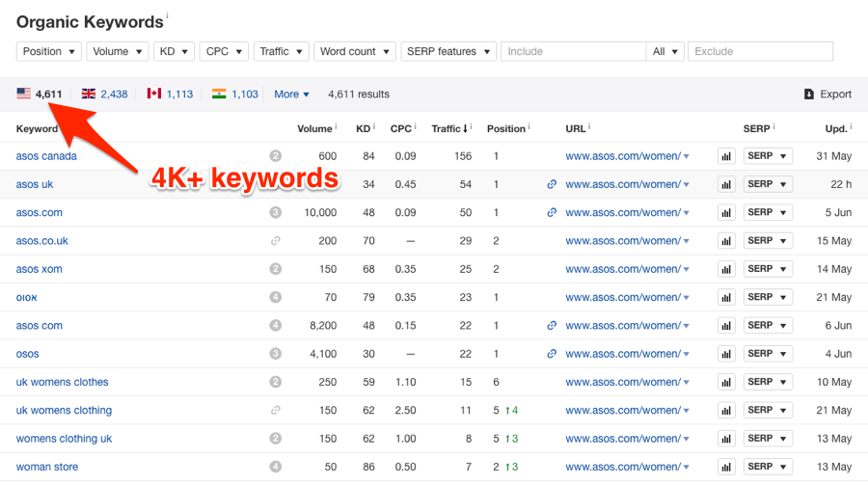Expand URL caret in asos xom row
This screenshot has height=485, width=868.
[687, 269]
